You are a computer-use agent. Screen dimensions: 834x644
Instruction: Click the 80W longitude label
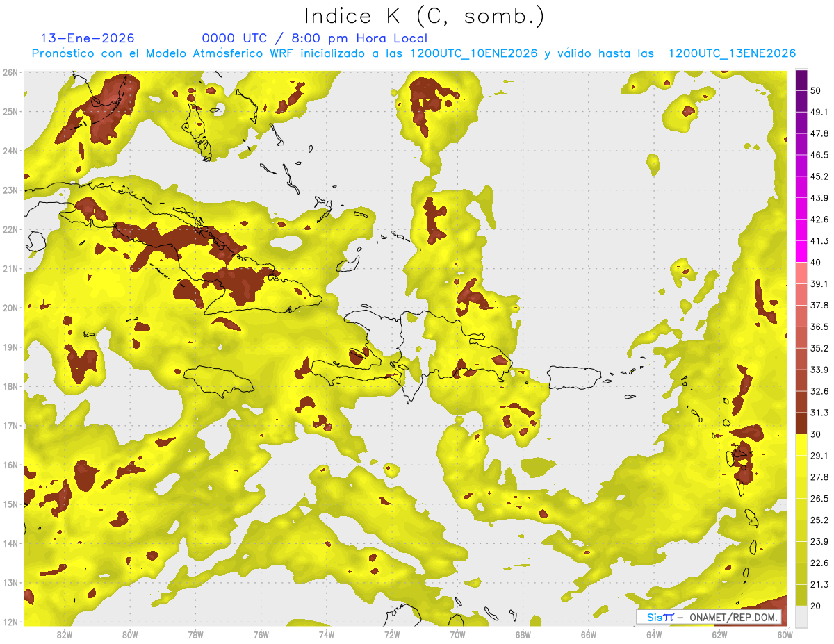click(129, 634)
